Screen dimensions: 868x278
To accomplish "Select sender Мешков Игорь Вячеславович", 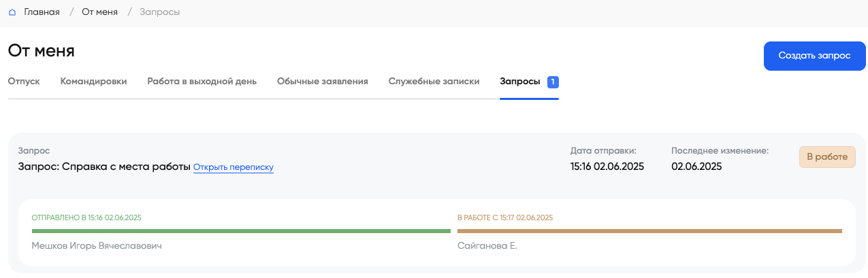I will pos(97,245).
